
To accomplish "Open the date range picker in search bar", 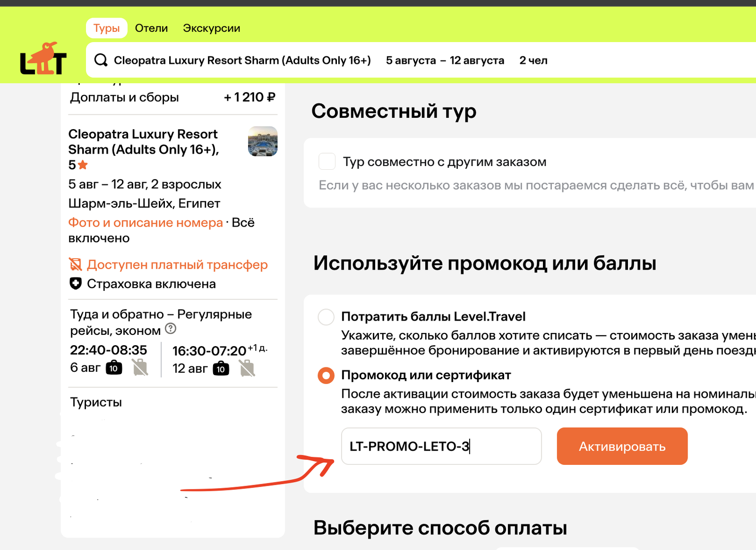I will [x=445, y=61].
